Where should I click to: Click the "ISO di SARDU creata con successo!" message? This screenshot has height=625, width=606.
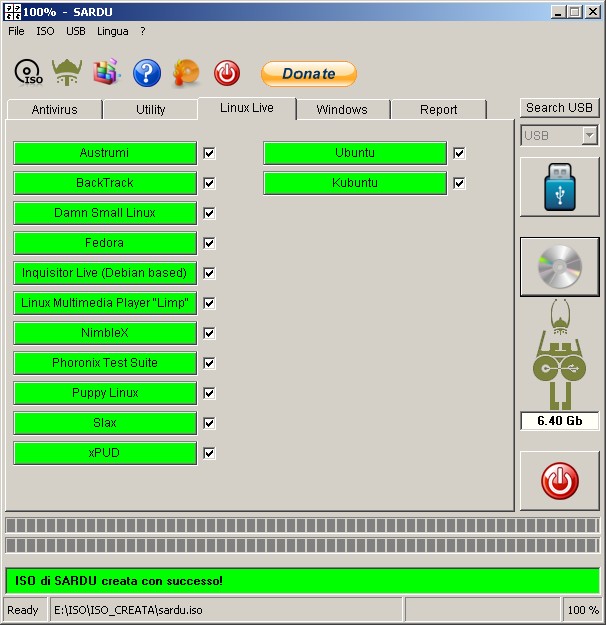coord(119,581)
